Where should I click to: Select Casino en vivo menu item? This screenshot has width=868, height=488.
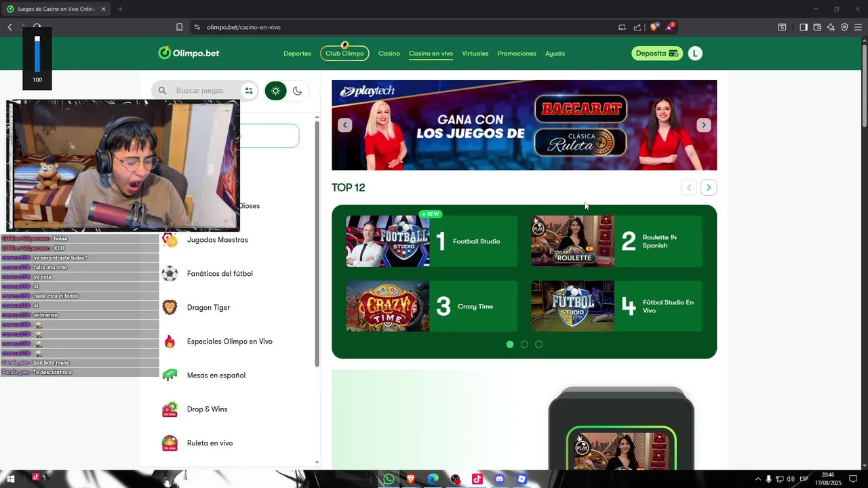(431, 54)
